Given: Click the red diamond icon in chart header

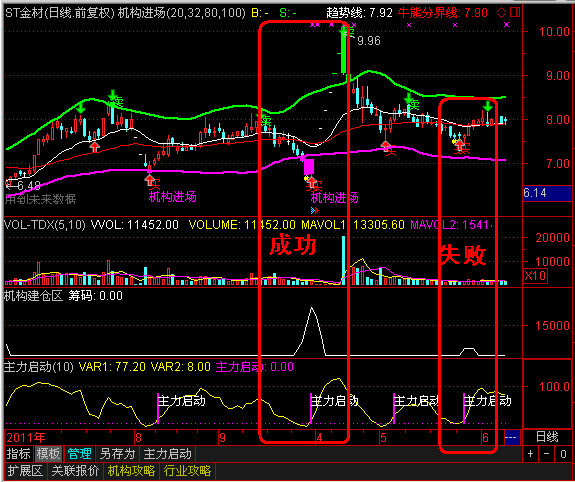Looking at the screenshot, I should (x=501, y=13).
